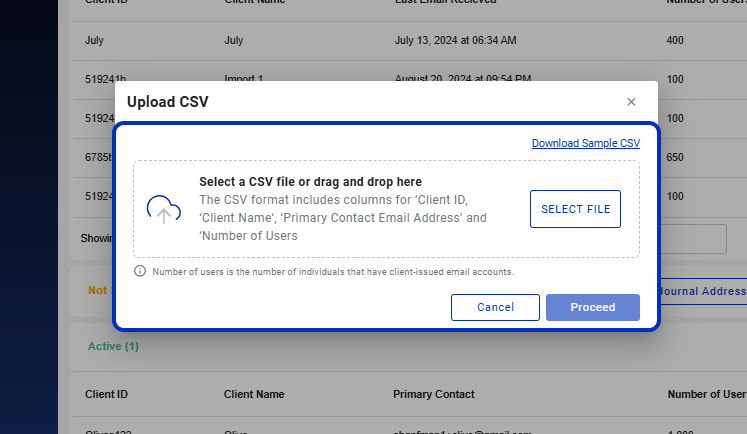Screen dimensions: 747x434
Task: Select the partially hidden Not tab
Action: point(97,290)
